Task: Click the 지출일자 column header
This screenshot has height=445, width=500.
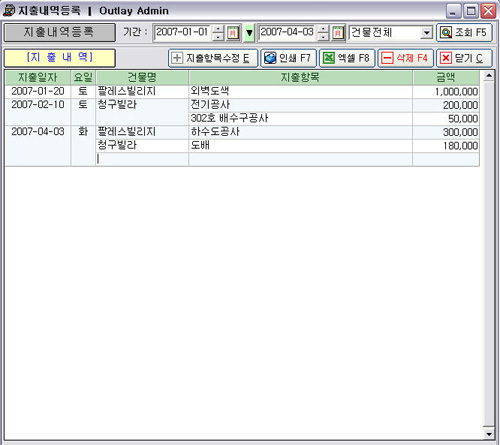Action: pos(38,78)
